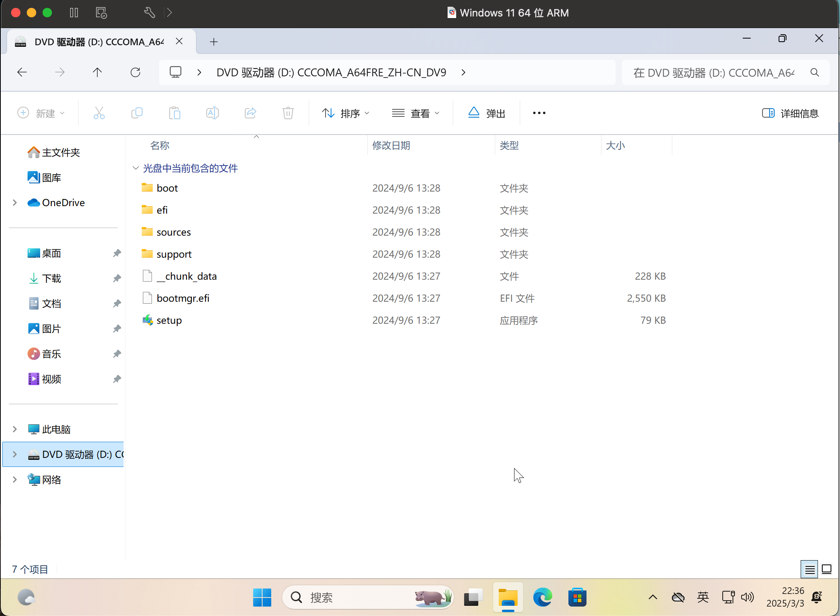
Task: Switch to large icons view in status bar
Action: click(x=827, y=569)
